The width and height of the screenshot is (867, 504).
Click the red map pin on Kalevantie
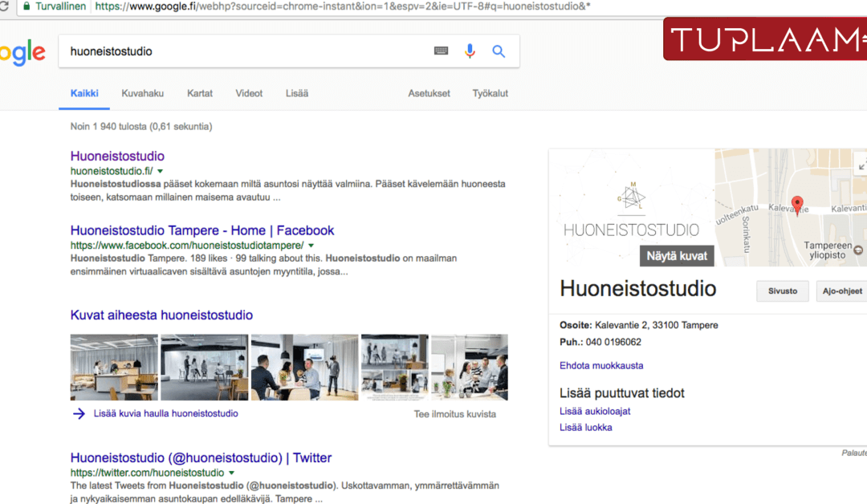click(x=796, y=205)
